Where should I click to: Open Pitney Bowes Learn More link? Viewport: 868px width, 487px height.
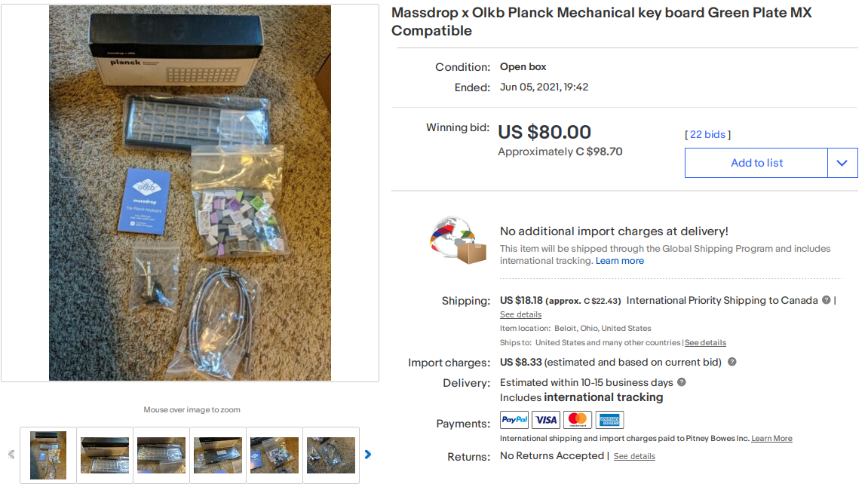point(771,438)
